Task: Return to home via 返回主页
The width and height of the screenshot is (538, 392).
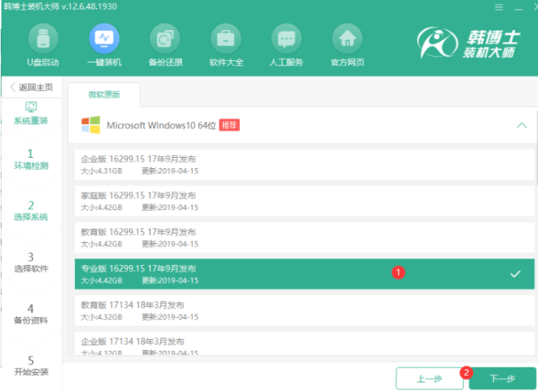Action: click(x=32, y=87)
